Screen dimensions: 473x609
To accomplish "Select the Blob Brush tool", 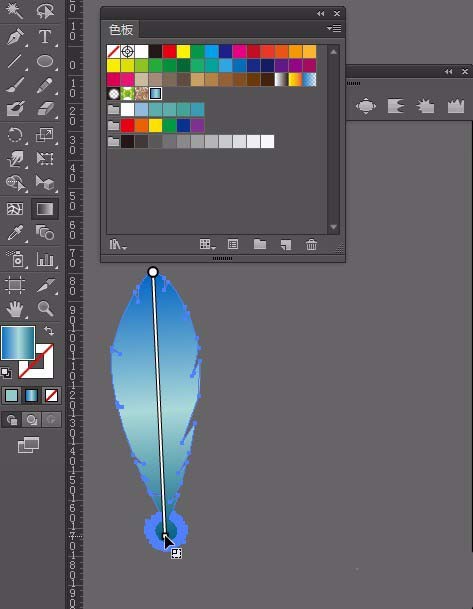I will coord(15,109).
